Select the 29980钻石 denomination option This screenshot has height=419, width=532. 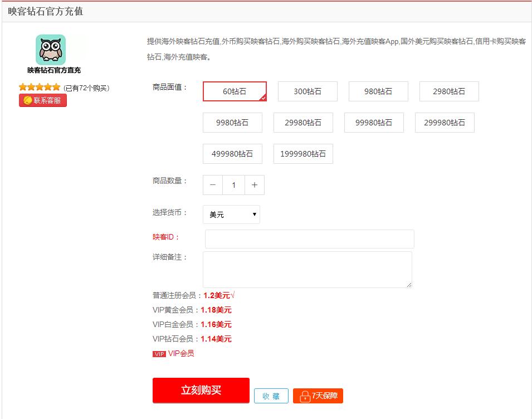303,123
